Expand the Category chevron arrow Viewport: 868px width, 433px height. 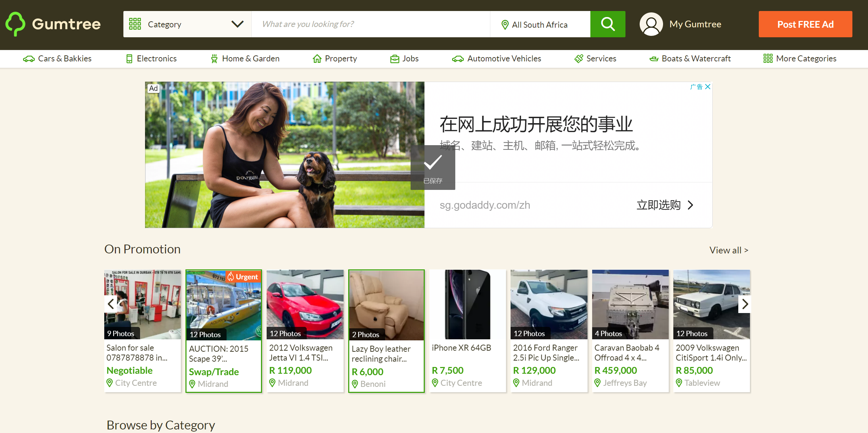(237, 24)
